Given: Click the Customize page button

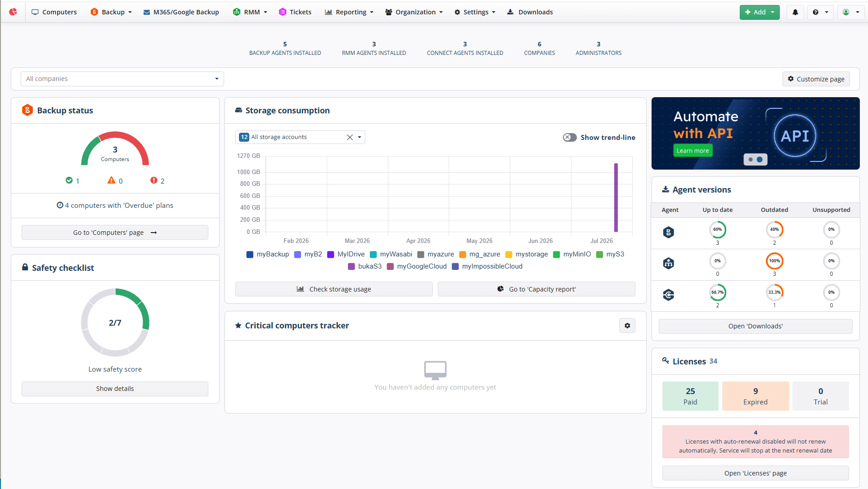Looking at the screenshot, I should (816, 79).
